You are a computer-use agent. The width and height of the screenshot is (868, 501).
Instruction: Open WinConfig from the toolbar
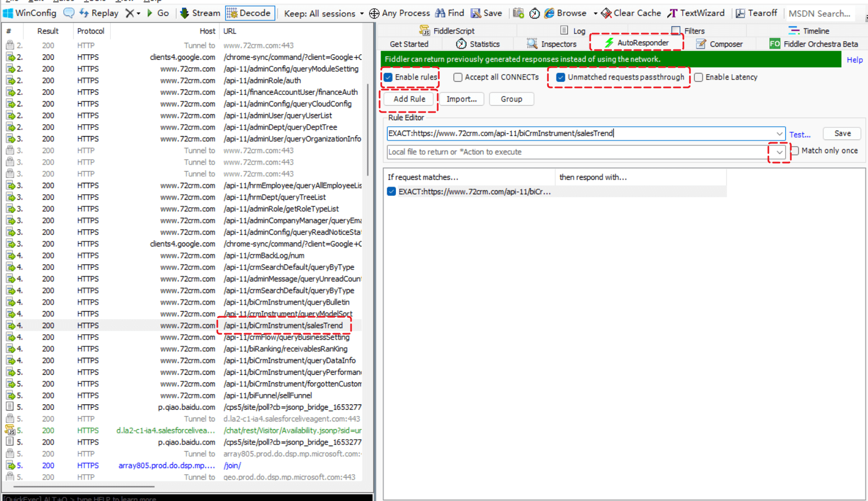[30, 13]
